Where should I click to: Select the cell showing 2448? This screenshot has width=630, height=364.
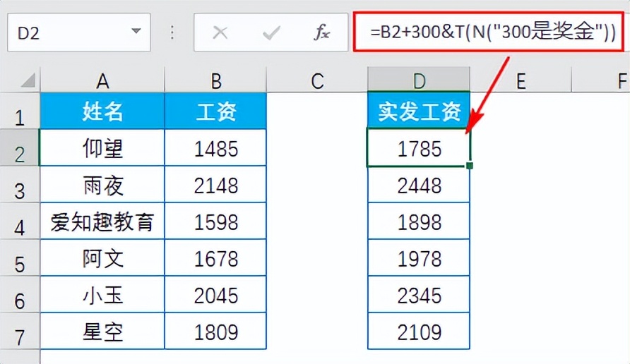coord(419,185)
